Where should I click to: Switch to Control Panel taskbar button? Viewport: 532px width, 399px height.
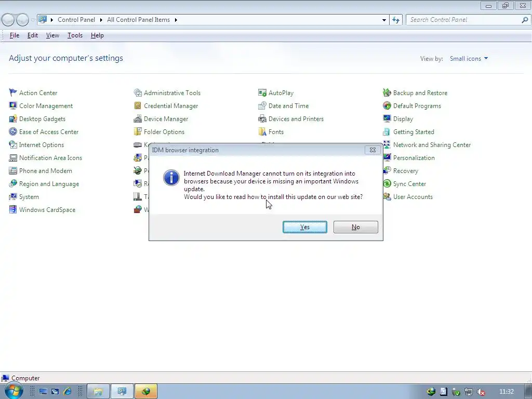(122, 392)
